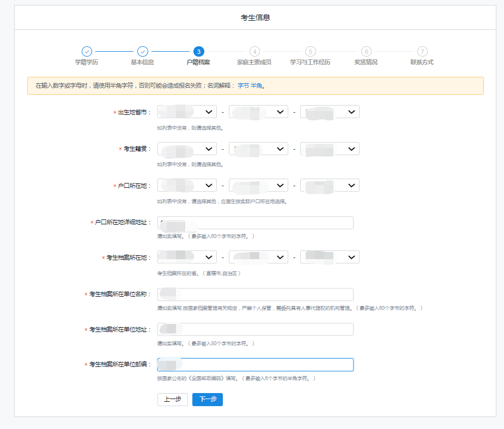Click the step 7 联系方式 circle
The image size is (504, 429).
click(422, 51)
